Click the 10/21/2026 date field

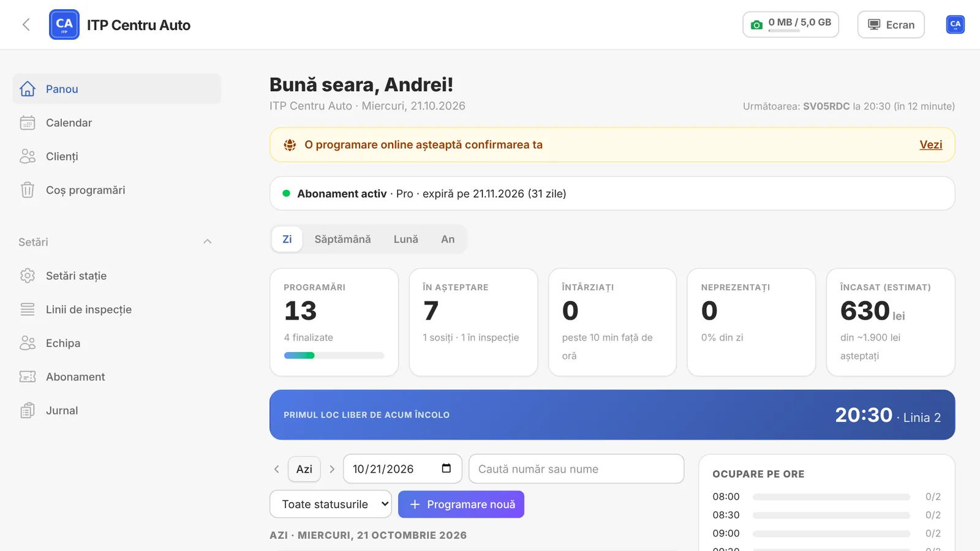402,469
